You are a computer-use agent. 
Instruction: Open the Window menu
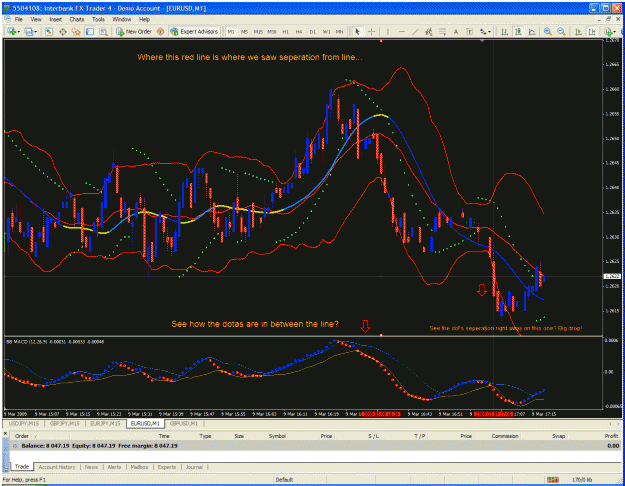122,19
